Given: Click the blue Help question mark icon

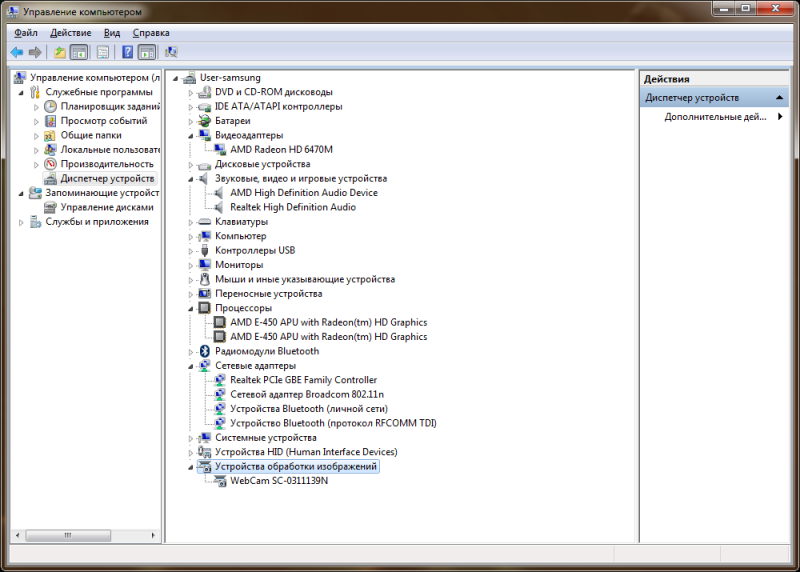Looking at the screenshot, I should (x=128, y=52).
